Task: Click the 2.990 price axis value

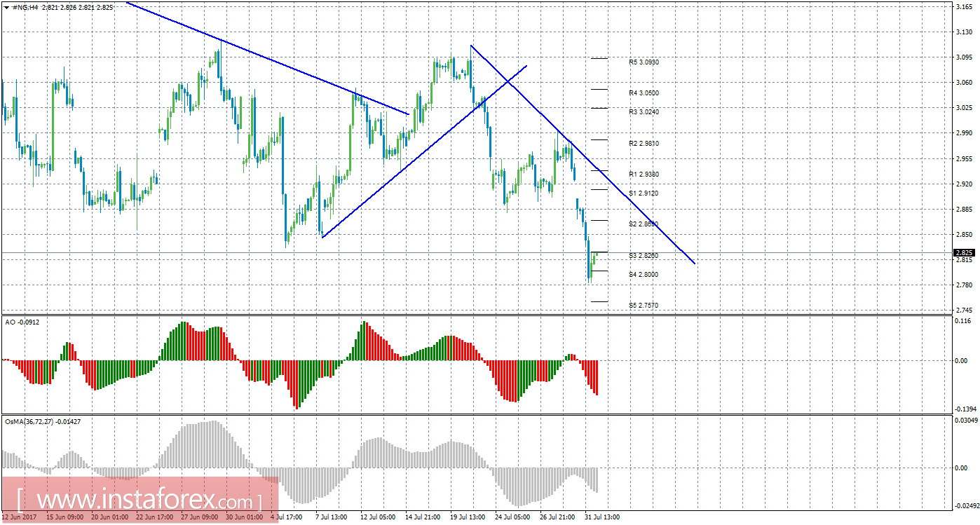Action: [963, 133]
